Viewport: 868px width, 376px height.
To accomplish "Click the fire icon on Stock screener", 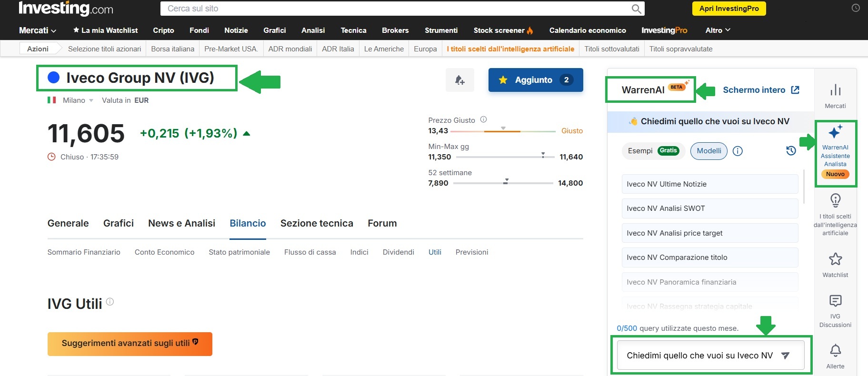I will [530, 30].
